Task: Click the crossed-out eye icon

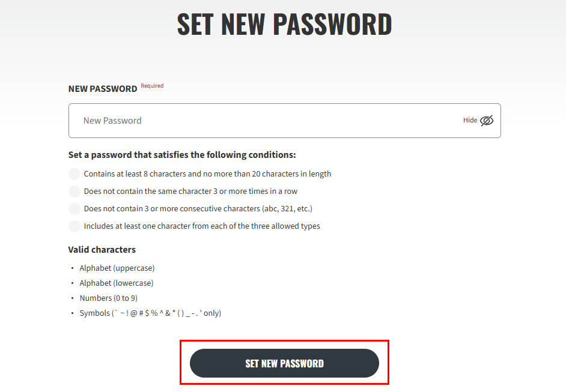Action: pyautogui.click(x=487, y=121)
